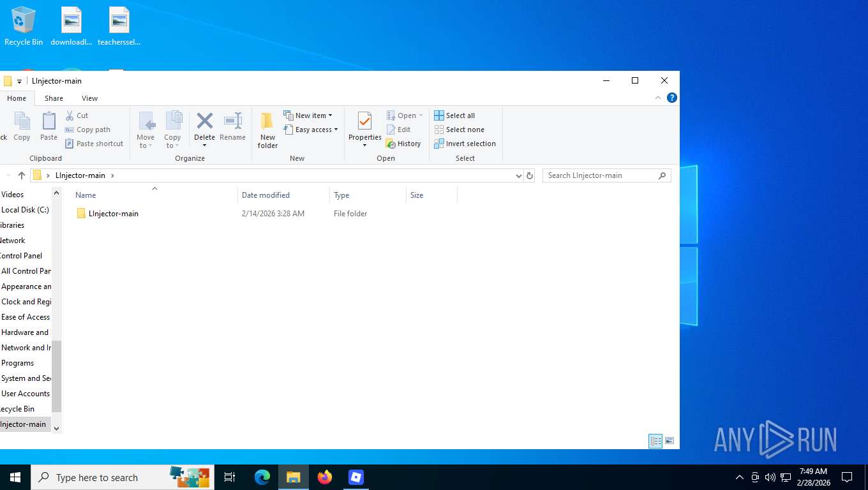Sort by the Size column header
868x490 pixels.
[x=417, y=195]
